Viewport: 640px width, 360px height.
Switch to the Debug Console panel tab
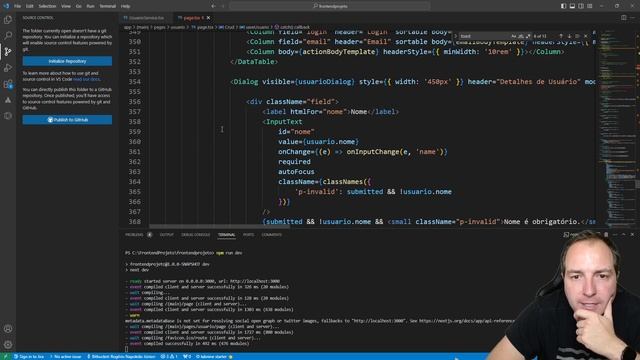(x=196, y=235)
